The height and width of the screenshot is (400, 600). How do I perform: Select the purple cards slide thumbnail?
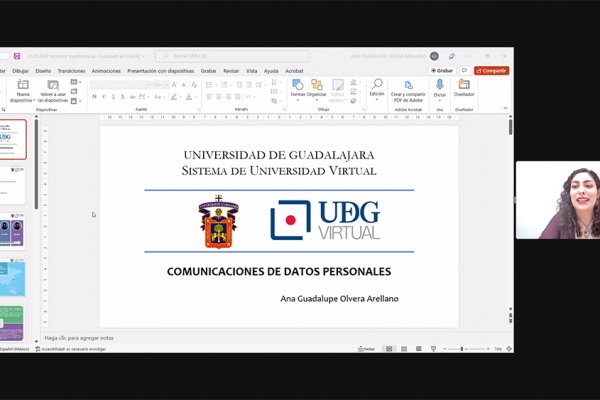(13, 232)
